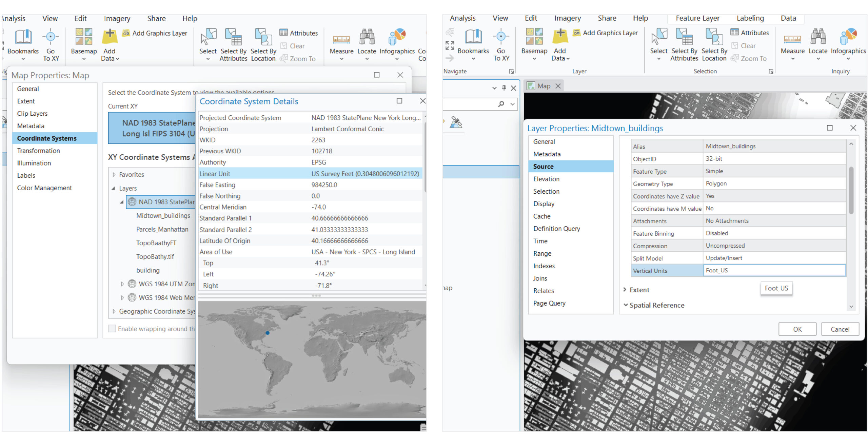This screenshot has width=868, height=446.
Task: Click OK in the Layer Properties dialog
Action: tap(797, 329)
